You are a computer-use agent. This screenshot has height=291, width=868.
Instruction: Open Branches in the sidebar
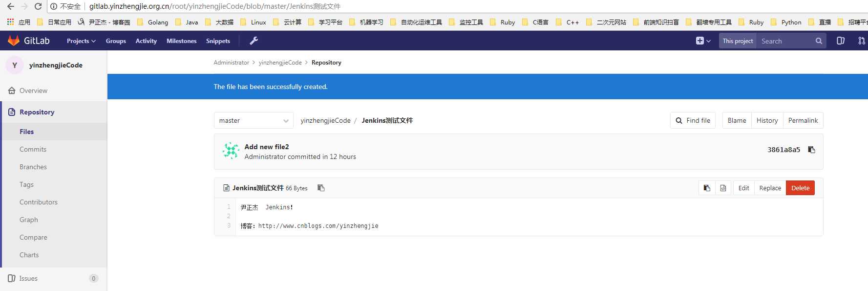[33, 167]
